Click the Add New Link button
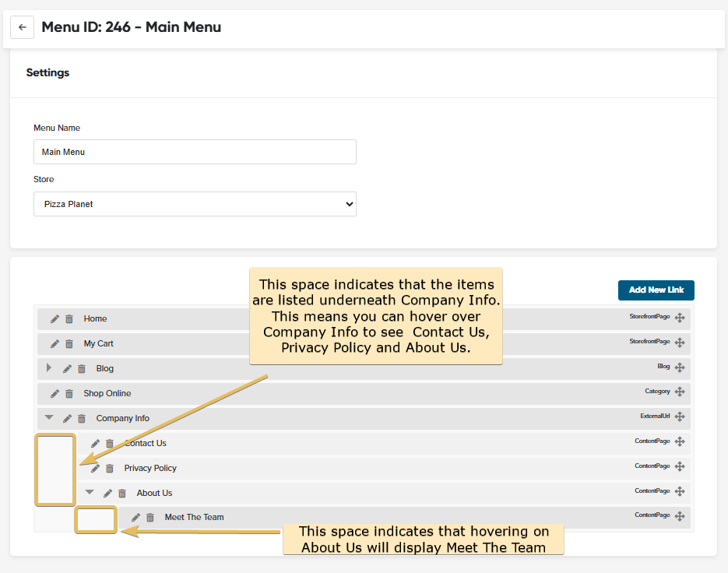Image resolution: width=728 pixels, height=573 pixels. click(656, 290)
